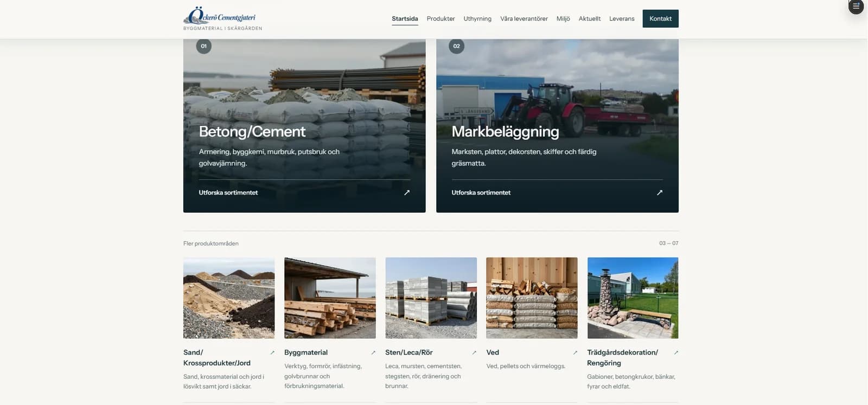
Task: Open the Sten/Leca/Rör title link
Action: (409, 352)
